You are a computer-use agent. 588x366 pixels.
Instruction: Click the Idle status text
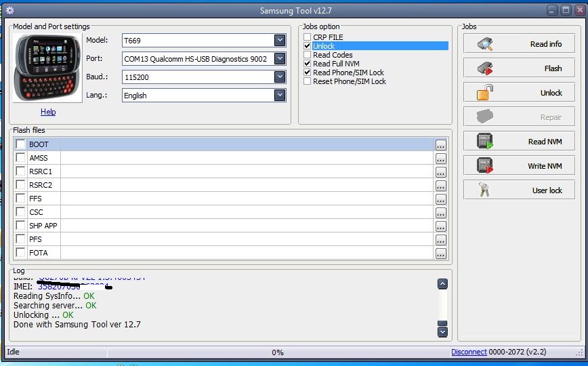(x=13, y=352)
